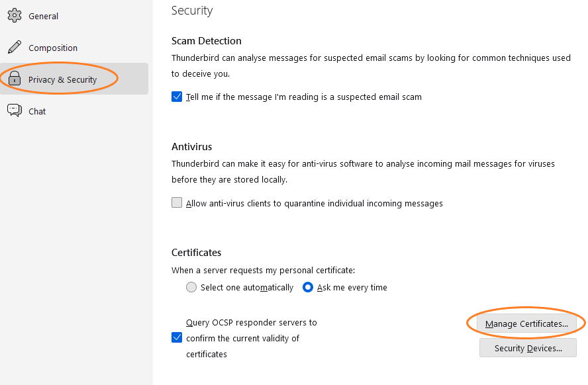Choose the Select one automatically radio button
588x385 pixels.
tap(191, 287)
